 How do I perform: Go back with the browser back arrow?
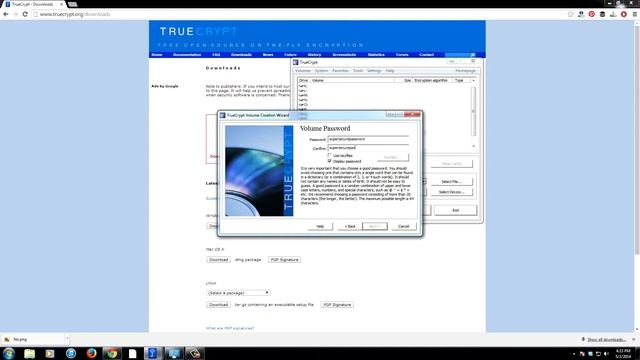pos(6,14)
